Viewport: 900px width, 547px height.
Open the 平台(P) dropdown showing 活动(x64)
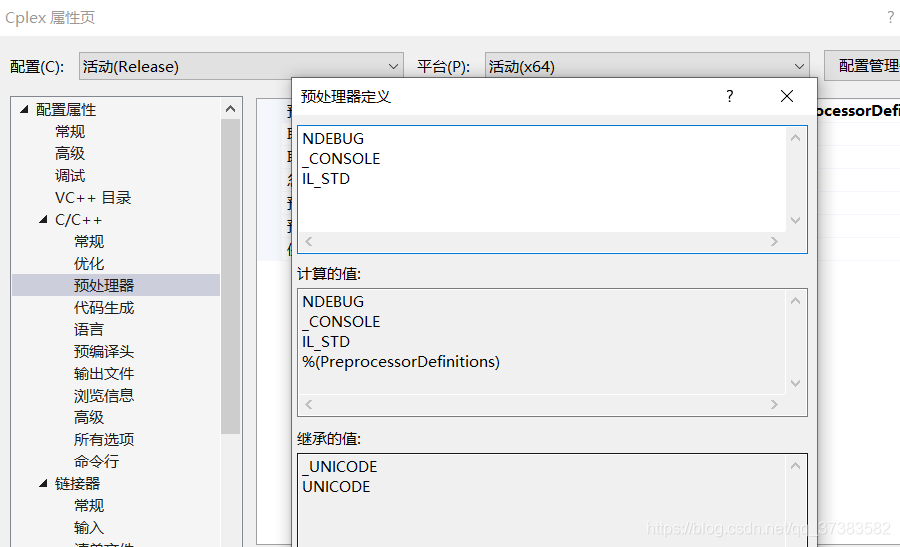(647, 67)
